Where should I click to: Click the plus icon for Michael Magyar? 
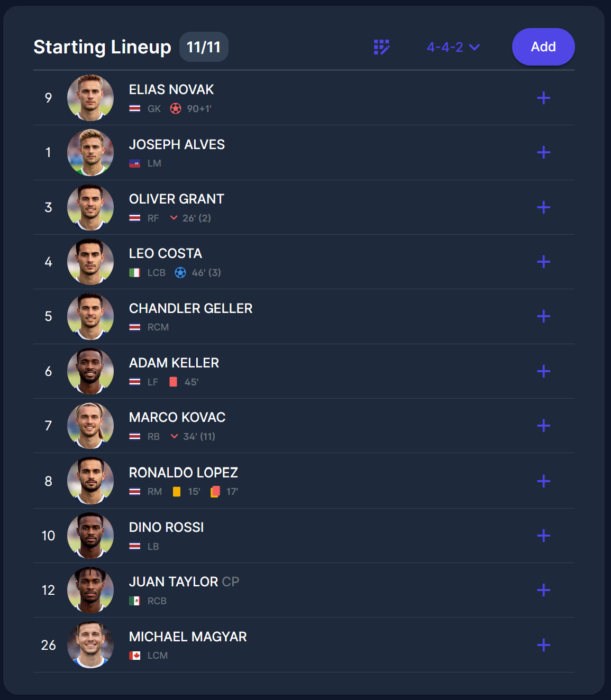click(x=543, y=645)
